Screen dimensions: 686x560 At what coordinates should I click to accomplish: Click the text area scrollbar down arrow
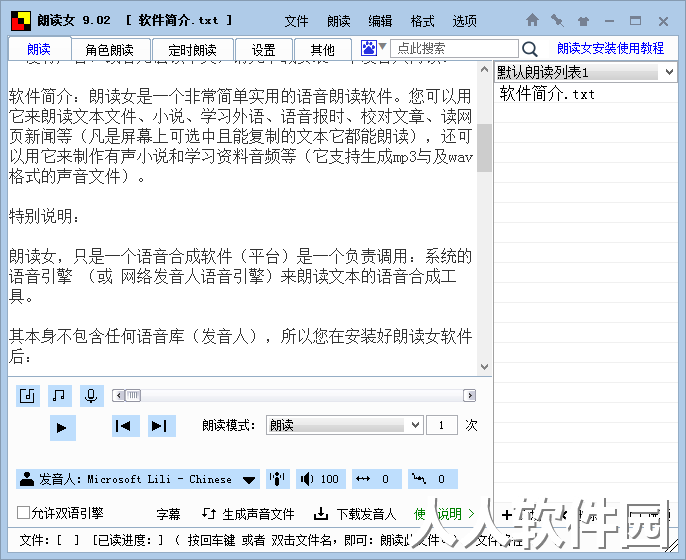click(484, 367)
